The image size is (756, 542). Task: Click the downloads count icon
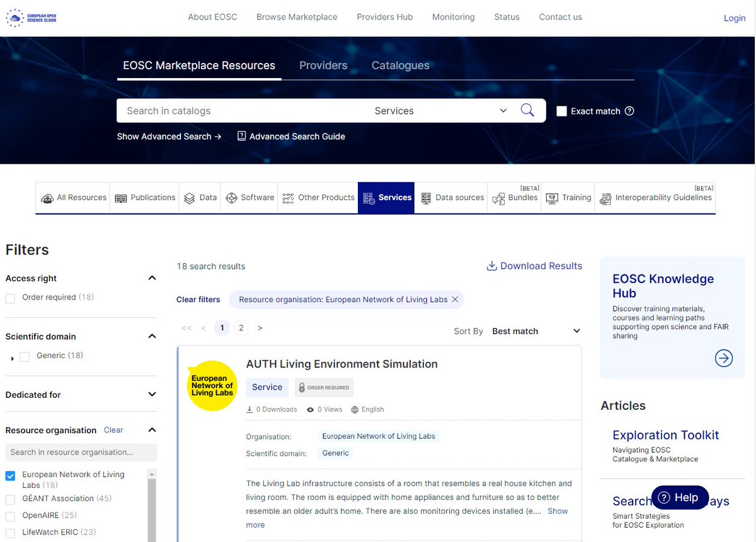pyautogui.click(x=249, y=410)
